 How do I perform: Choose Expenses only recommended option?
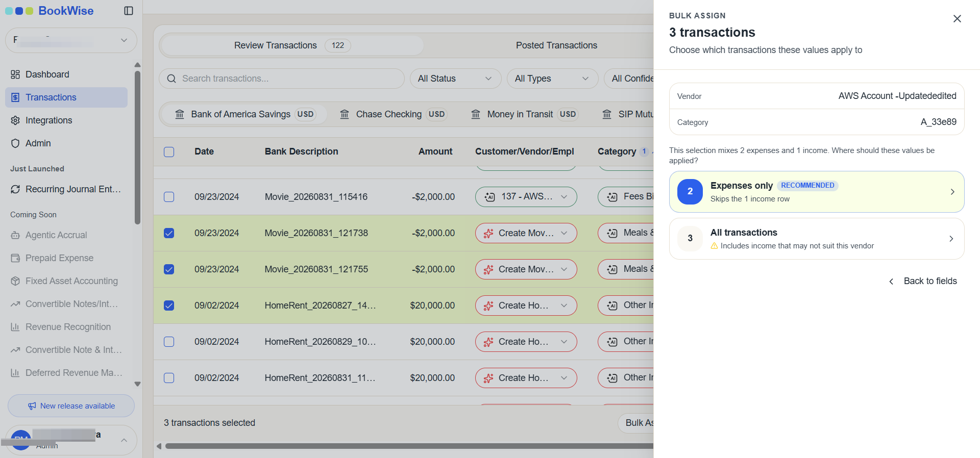[x=817, y=192]
